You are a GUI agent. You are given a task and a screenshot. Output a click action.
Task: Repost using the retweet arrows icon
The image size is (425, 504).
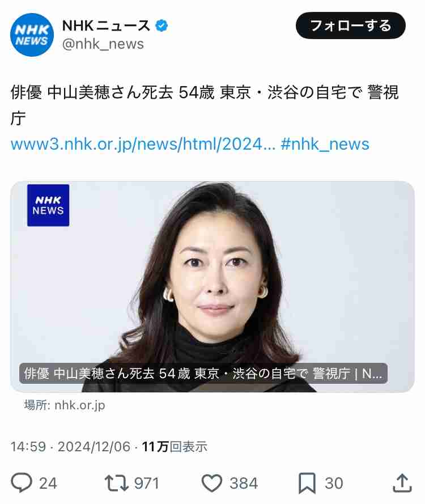pyautogui.click(x=117, y=483)
